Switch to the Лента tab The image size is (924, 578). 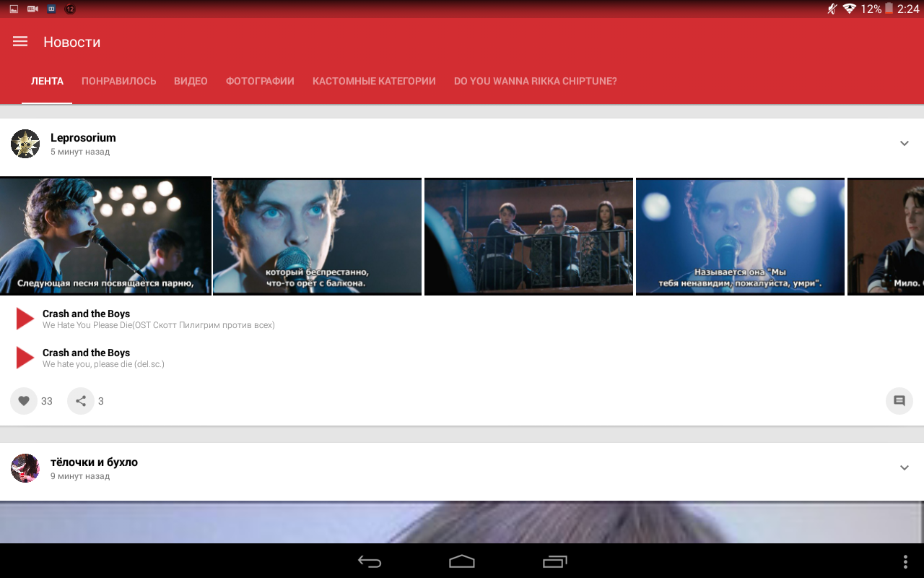(x=47, y=82)
